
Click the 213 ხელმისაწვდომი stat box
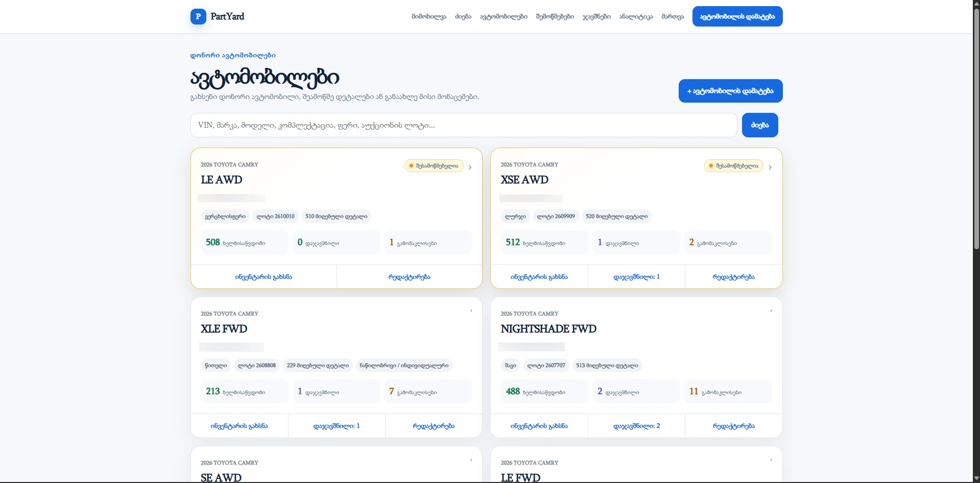click(x=245, y=391)
